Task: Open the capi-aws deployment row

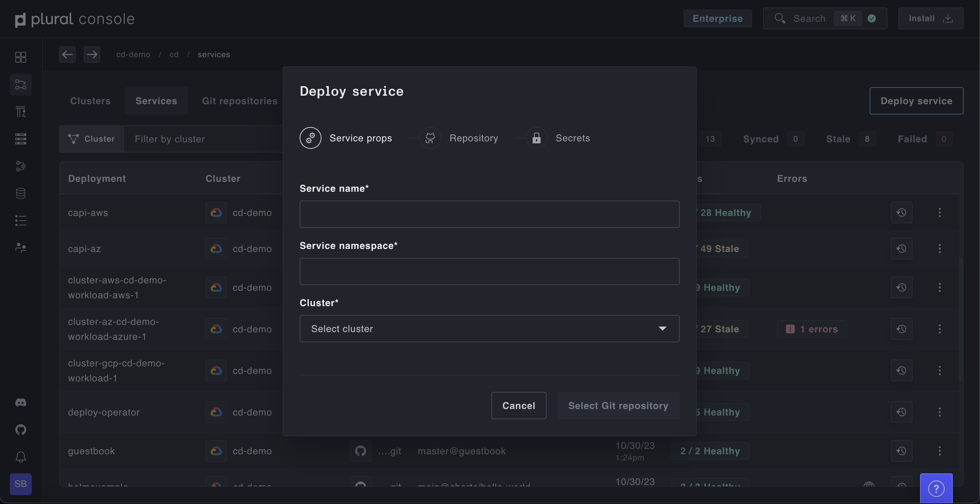Action: pyautogui.click(x=88, y=212)
